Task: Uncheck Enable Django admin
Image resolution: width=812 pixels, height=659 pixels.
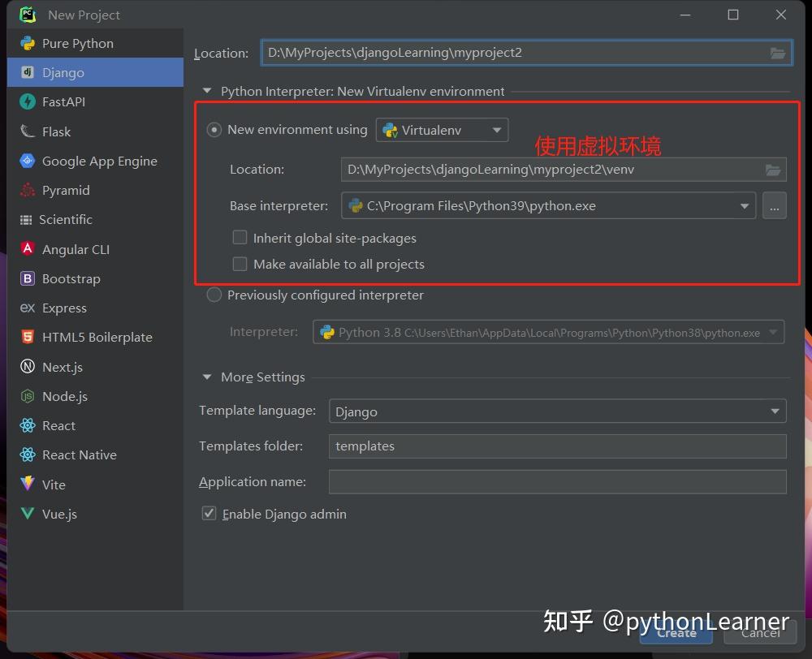Action: coord(209,513)
